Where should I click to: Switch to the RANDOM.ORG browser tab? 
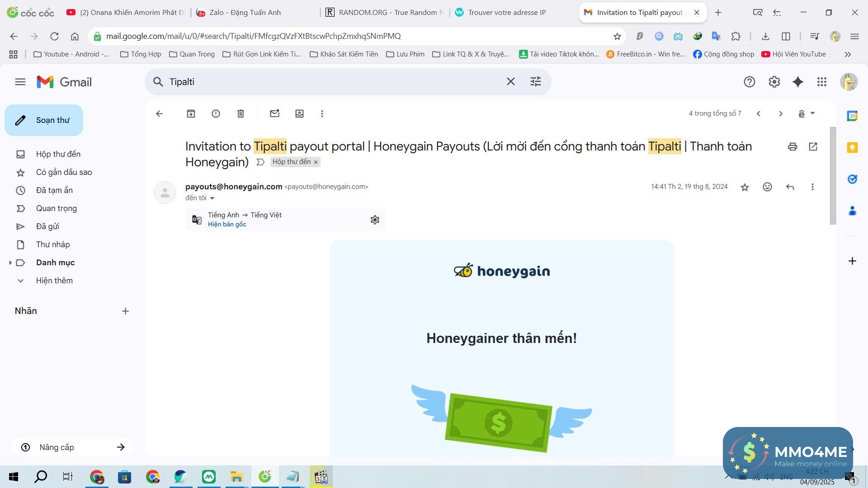pyautogui.click(x=384, y=12)
